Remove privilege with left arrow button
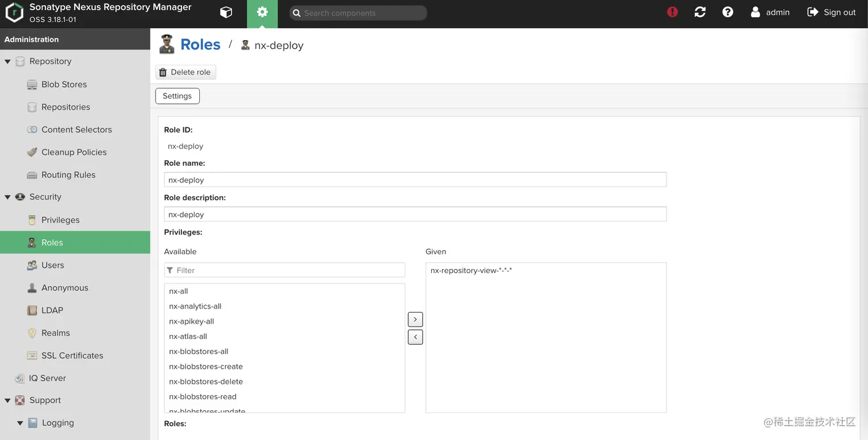The height and width of the screenshot is (440, 868). 415,337
